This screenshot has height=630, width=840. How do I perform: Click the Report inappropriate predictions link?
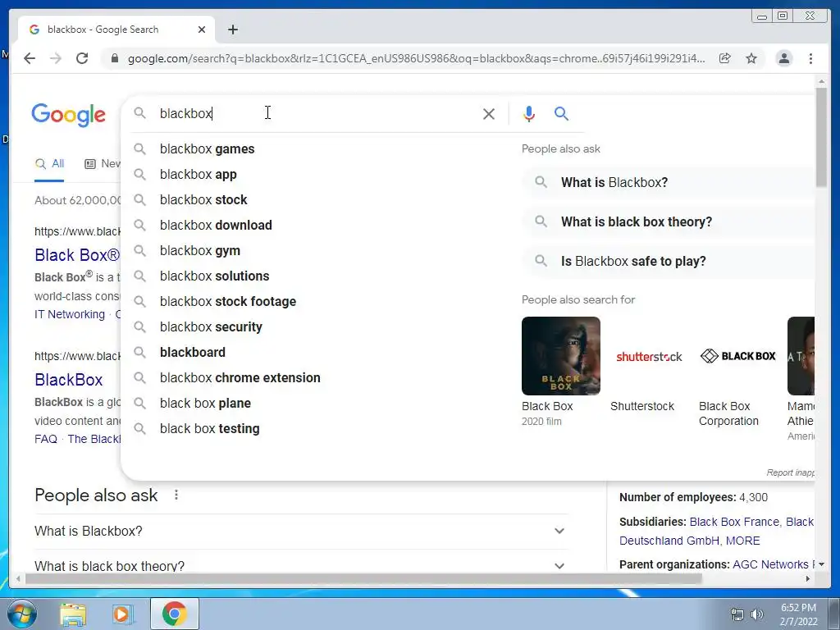point(790,472)
